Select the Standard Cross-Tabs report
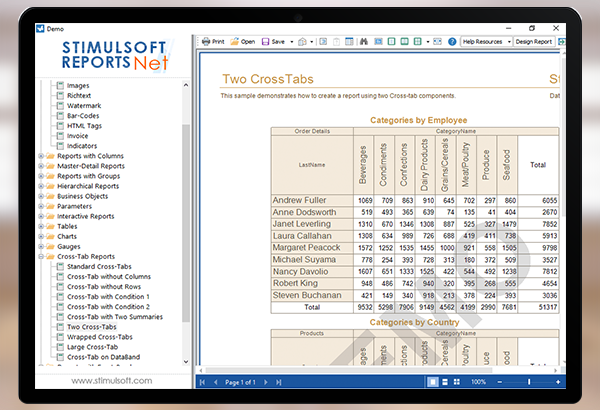 click(99, 266)
